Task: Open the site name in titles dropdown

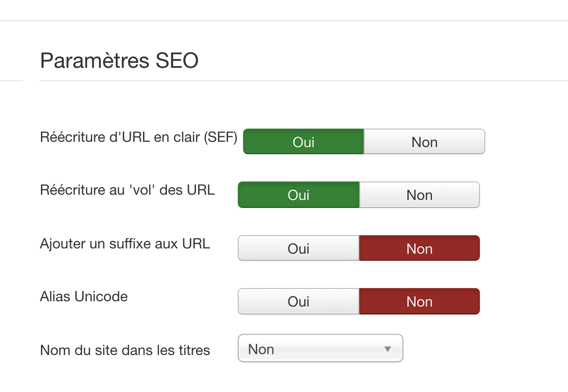Action: [320, 349]
